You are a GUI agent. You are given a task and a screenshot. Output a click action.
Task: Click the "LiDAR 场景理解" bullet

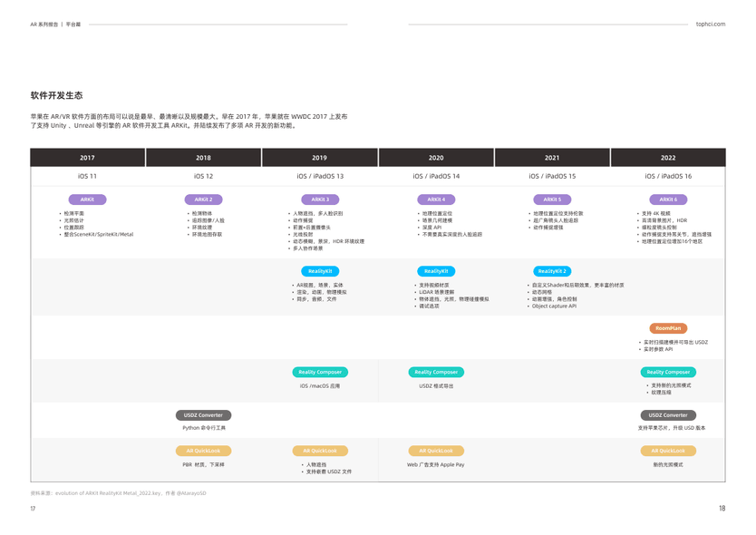[x=437, y=292]
